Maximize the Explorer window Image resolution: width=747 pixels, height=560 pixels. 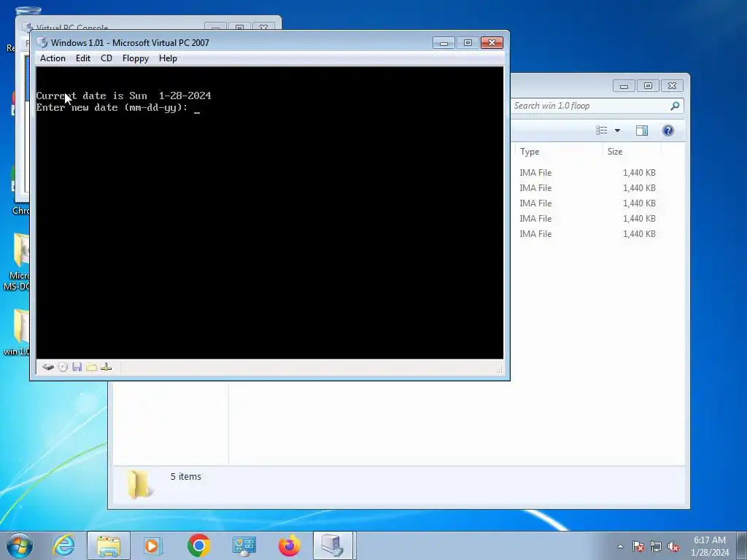(x=648, y=86)
